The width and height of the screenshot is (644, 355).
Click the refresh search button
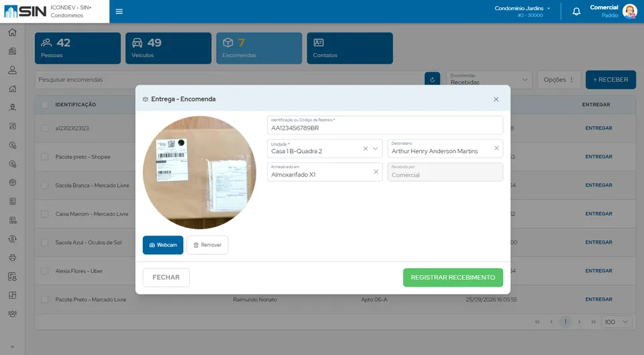432,80
